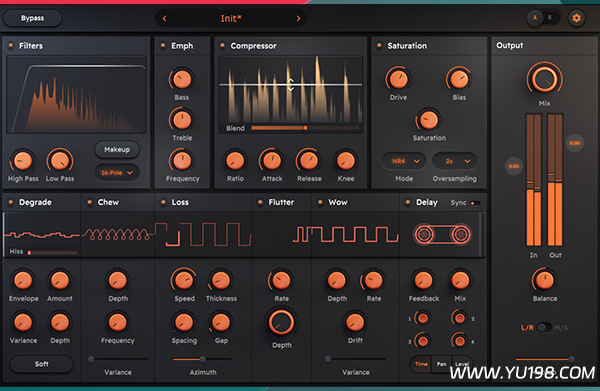Switch the L/R to M/S toggle
600x391 pixels.
click(544, 327)
